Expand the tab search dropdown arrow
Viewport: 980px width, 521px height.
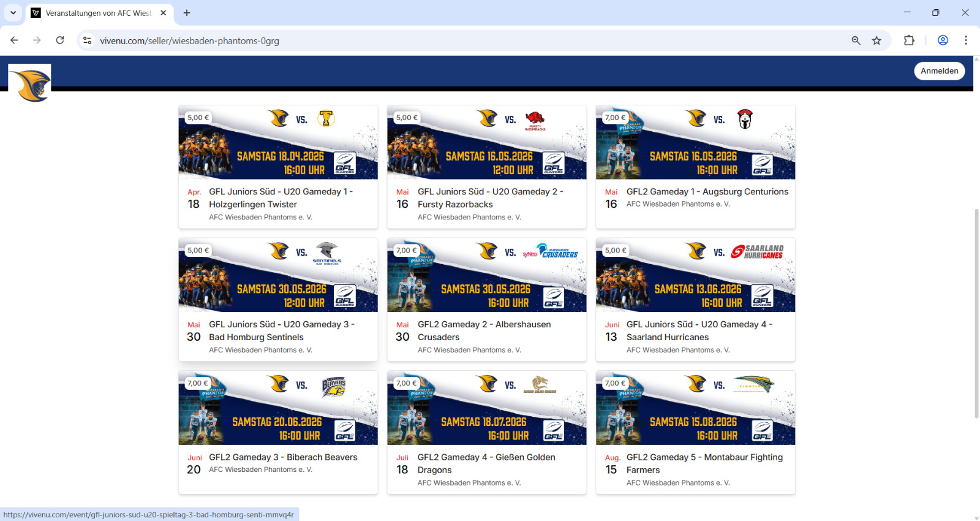pos(13,13)
